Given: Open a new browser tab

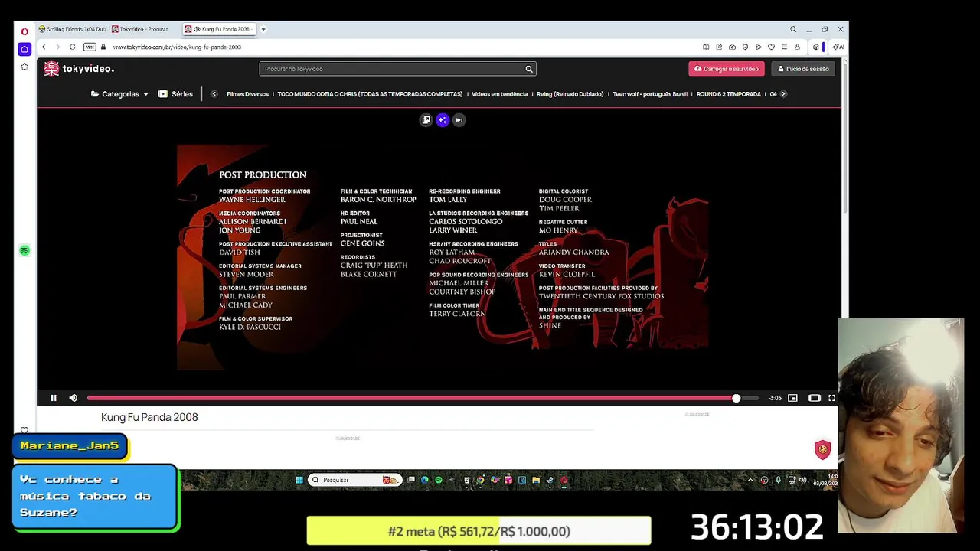Looking at the screenshot, I should click(263, 29).
